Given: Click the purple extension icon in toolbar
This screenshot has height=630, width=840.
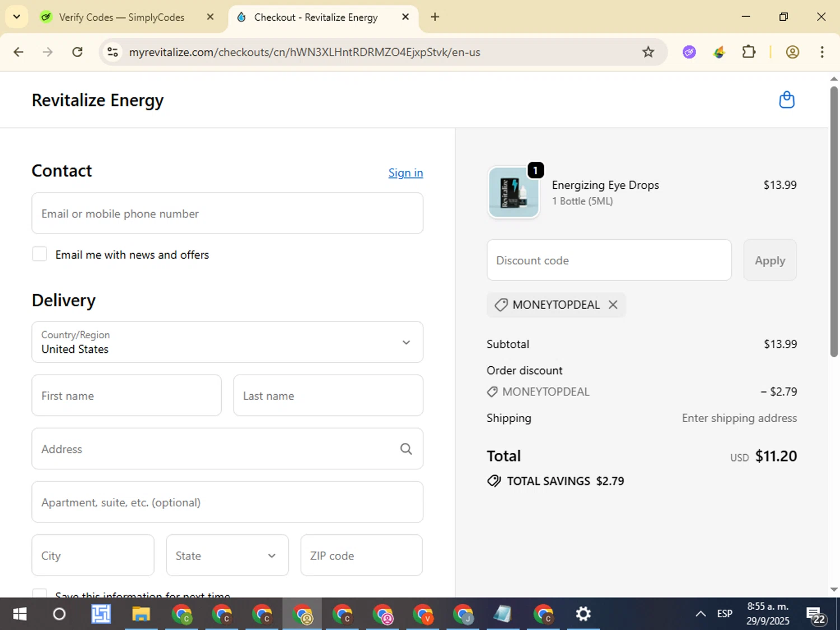Looking at the screenshot, I should (689, 52).
